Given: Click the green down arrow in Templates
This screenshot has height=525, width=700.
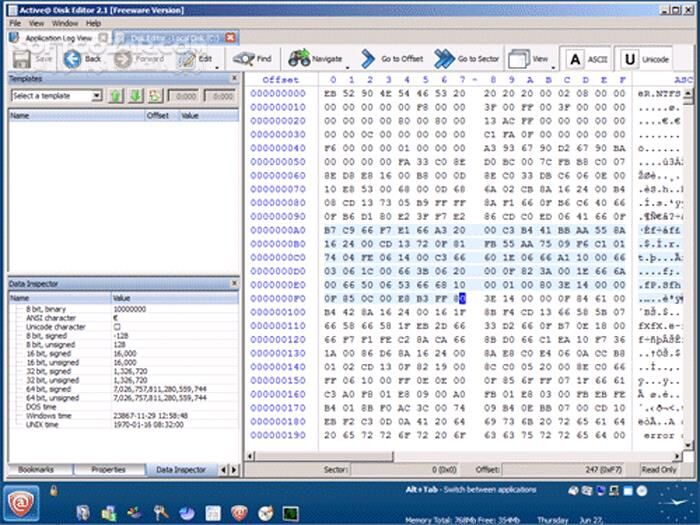Looking at the screenshot, I should 135,96.
